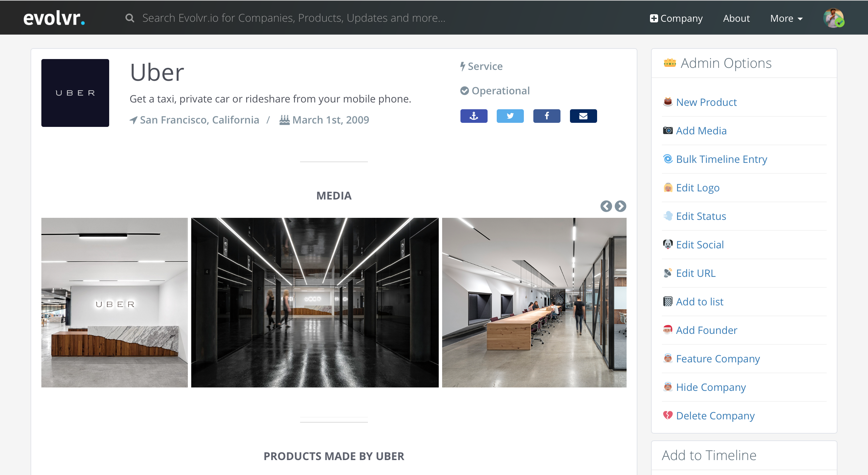This screenshot has height=475, width=868.
Task: Choose Feature Company option
Action: click(x=718, y=359)
